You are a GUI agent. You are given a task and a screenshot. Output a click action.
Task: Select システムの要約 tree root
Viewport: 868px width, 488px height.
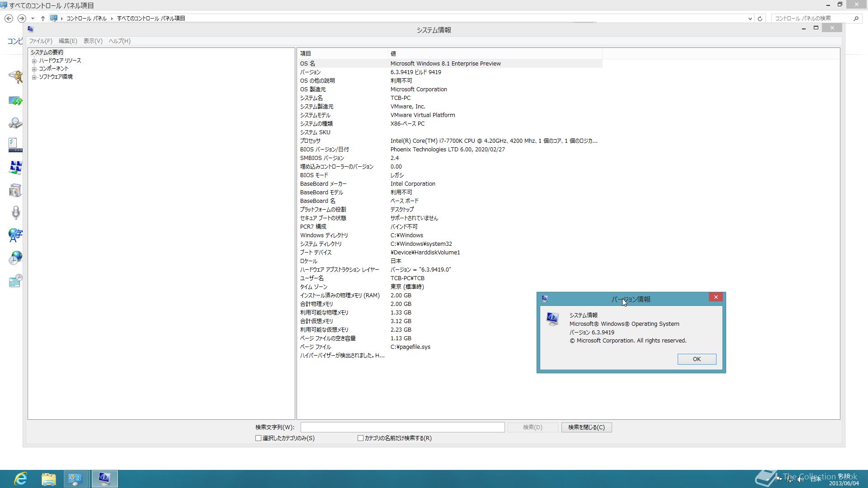47,53
